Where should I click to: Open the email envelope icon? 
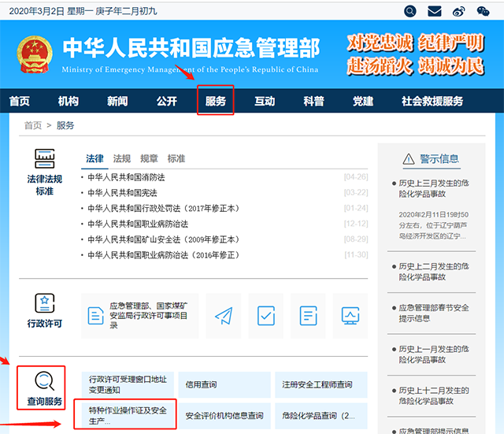tap(434, 11)
